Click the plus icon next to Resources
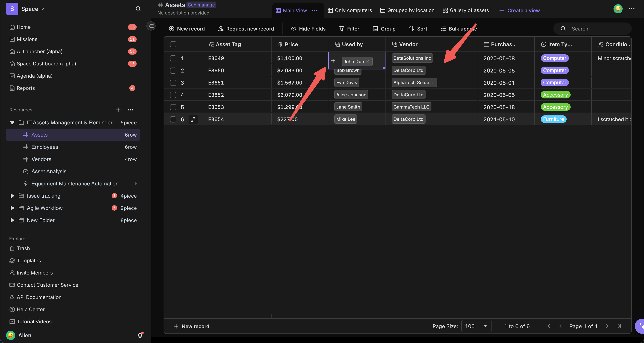Image resolution: width=644 pixels, height=343 pixels. (x=118, y=110)
